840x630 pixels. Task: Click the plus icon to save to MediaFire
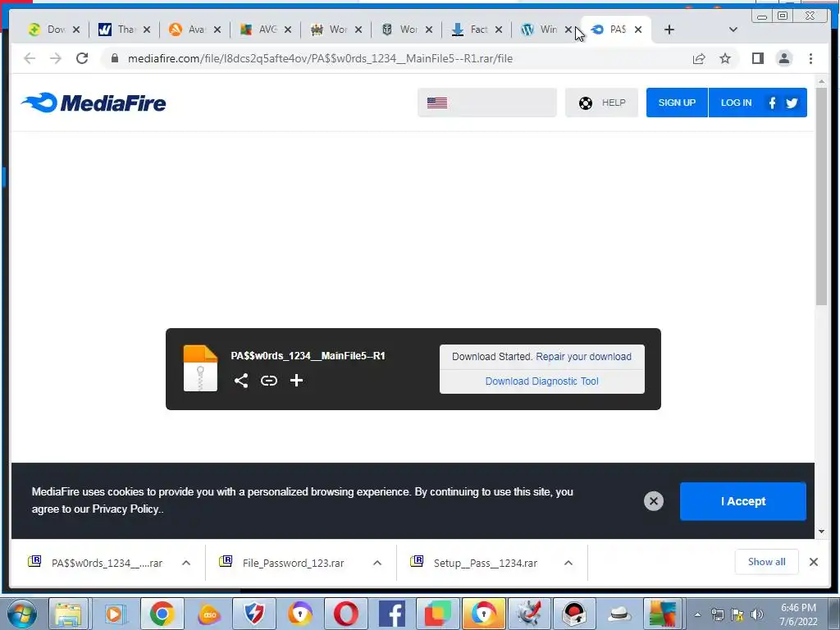(296, 381)
